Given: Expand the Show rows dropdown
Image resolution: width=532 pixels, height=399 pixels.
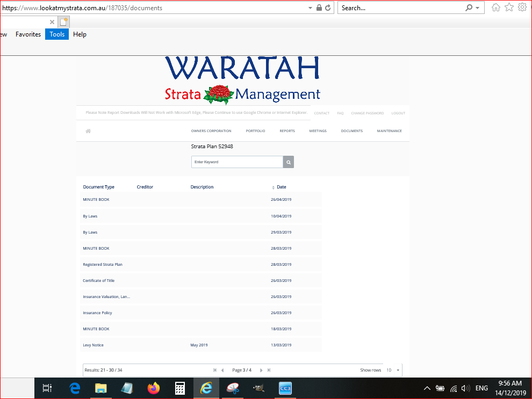Looking at the screenshot, I should point(393,370).
